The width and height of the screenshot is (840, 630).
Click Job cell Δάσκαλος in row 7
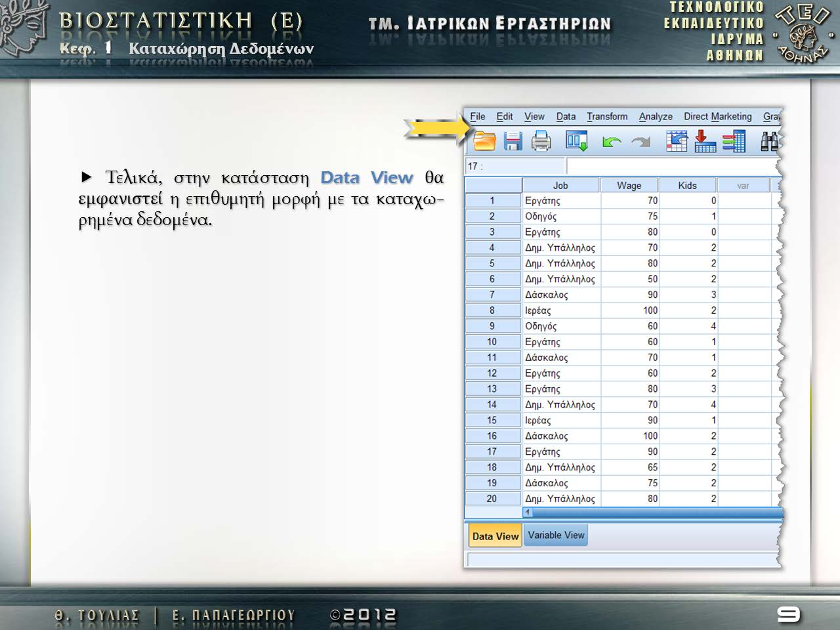[x=562, y=295]
